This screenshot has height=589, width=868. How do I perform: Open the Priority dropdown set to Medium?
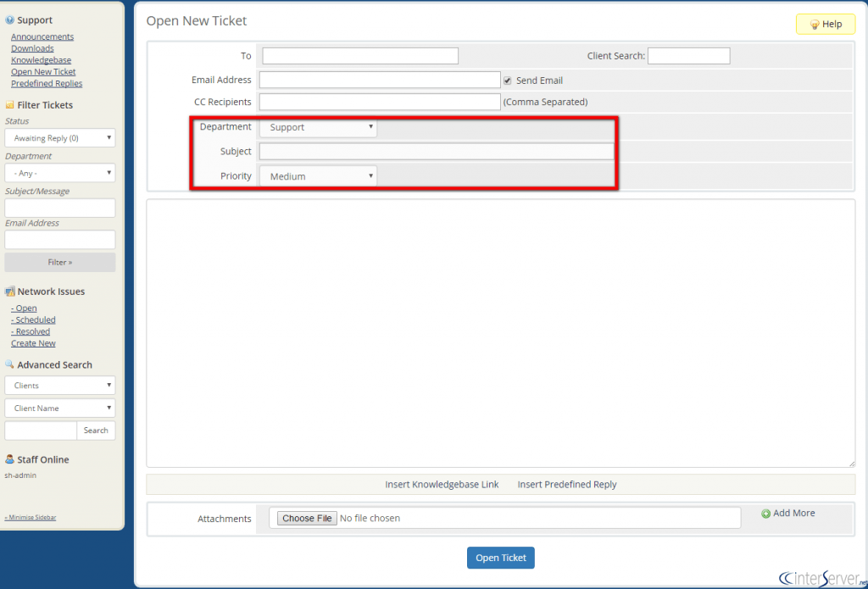(x=317, y=175)
